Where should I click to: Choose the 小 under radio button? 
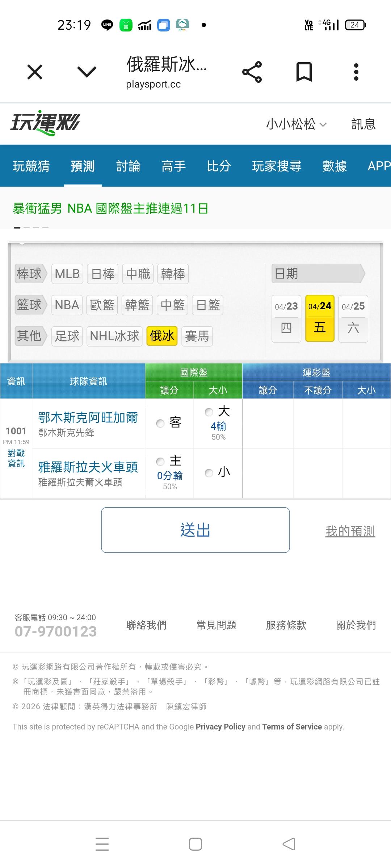pos(209,473)
